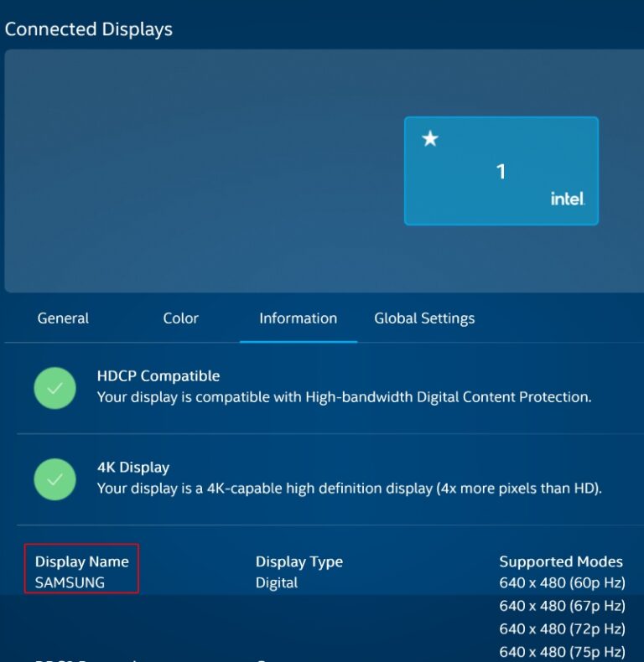The width and height of the screenshot is (644, 662).
Task: Click the Supported Modes label
Action: [x=561, y=561]
